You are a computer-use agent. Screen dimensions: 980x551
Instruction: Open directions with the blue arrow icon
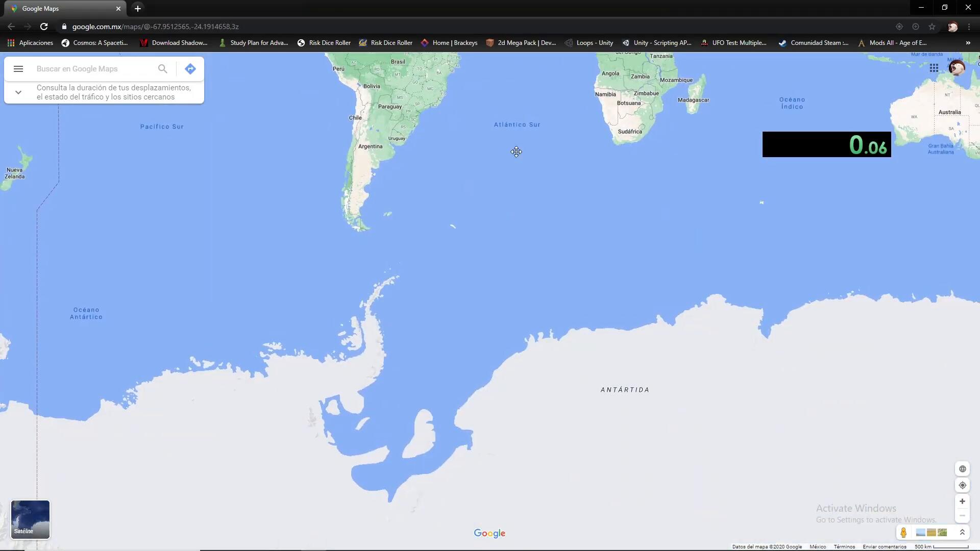point(190,69)
